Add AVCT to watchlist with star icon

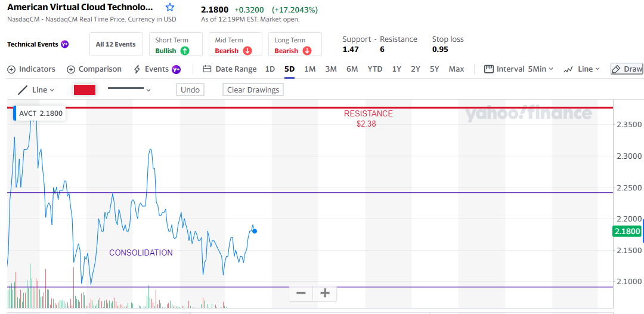pyautogui.click(x=169, y=7)
